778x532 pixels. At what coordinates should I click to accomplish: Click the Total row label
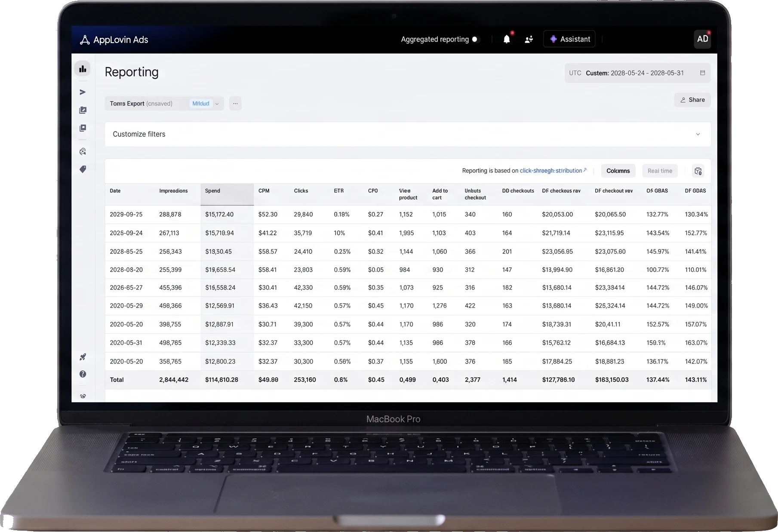coord(117,380)
